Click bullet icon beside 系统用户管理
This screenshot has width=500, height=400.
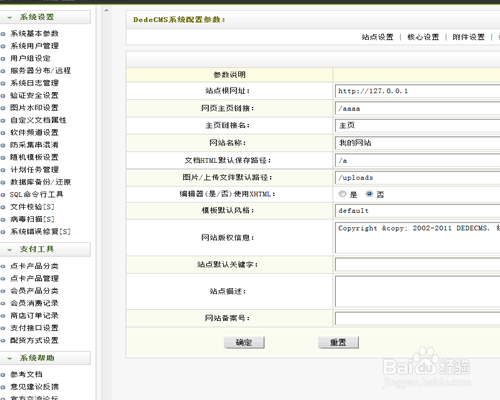point(3,46)
